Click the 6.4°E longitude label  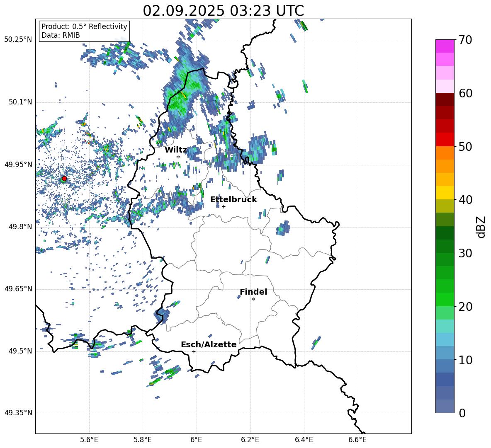pyautogui.click(x=304, y=440)
